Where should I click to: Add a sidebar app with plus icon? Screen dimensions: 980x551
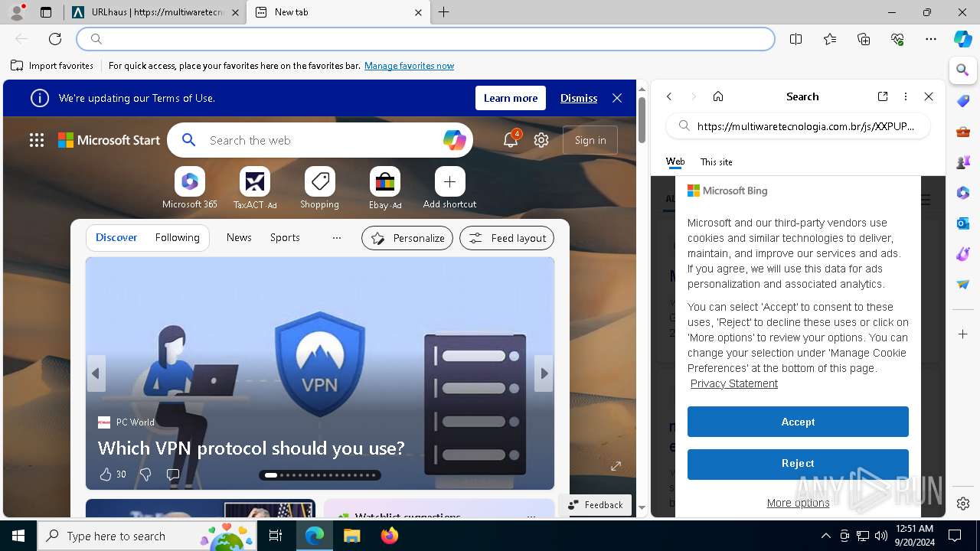pyautogui.click(x=963, y=334)
